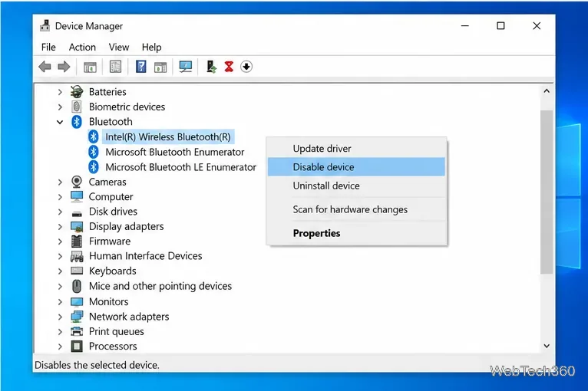
Task: Open the File menu
Action: 48,48
